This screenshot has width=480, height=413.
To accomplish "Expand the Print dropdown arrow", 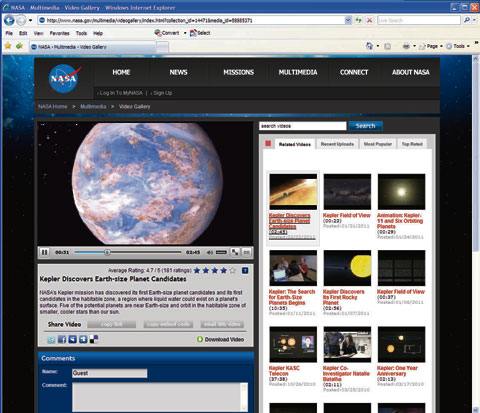I will click(x=414, y=46).
